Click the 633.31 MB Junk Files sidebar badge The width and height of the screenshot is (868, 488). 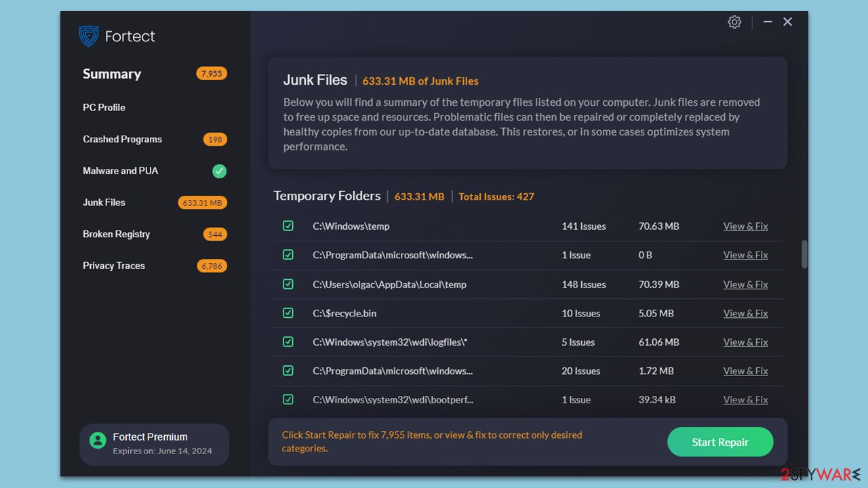202,203
